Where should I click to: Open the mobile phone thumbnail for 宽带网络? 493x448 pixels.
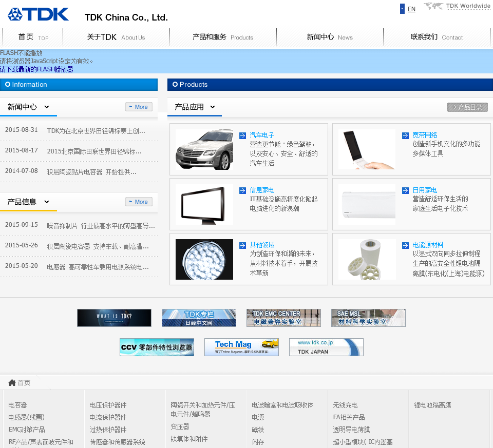[x=367, y=149]
